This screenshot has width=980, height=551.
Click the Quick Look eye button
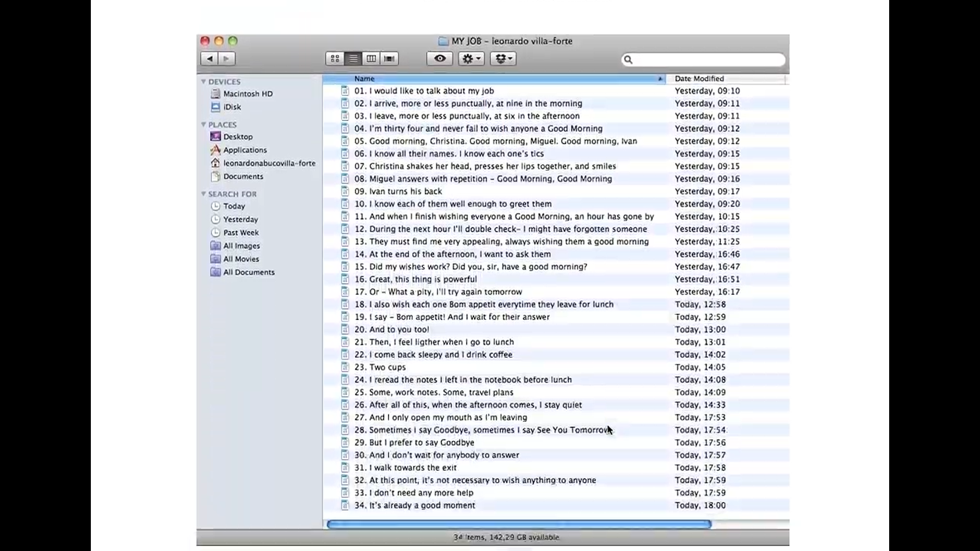439,59
